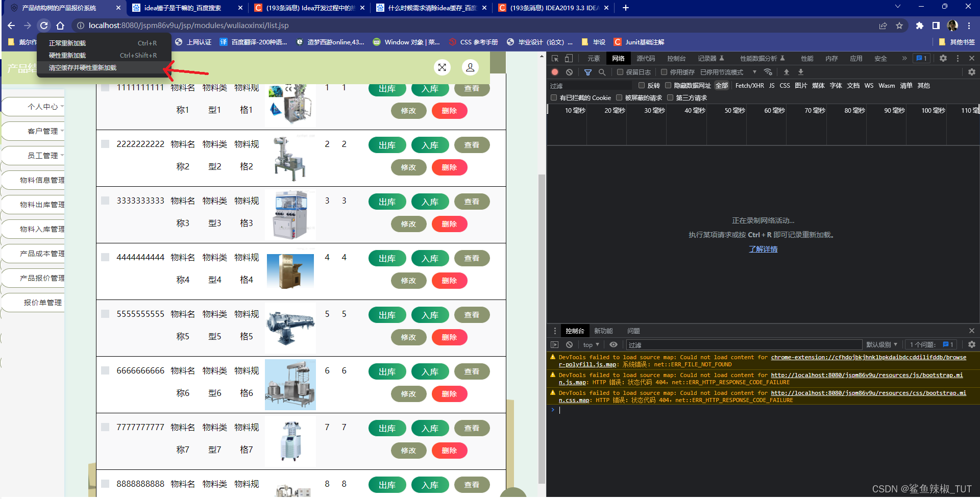This screenshot has height=499, width=980.
Task: Click 删除 button for item 5555555555
Action: pyautogui.click(x=450, y=337)
